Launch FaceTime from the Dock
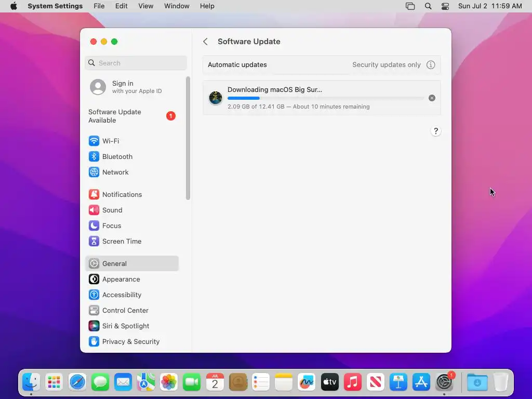The width and height of the screenshot is (532, 399). pyautogui.click(x=192, y=382)
